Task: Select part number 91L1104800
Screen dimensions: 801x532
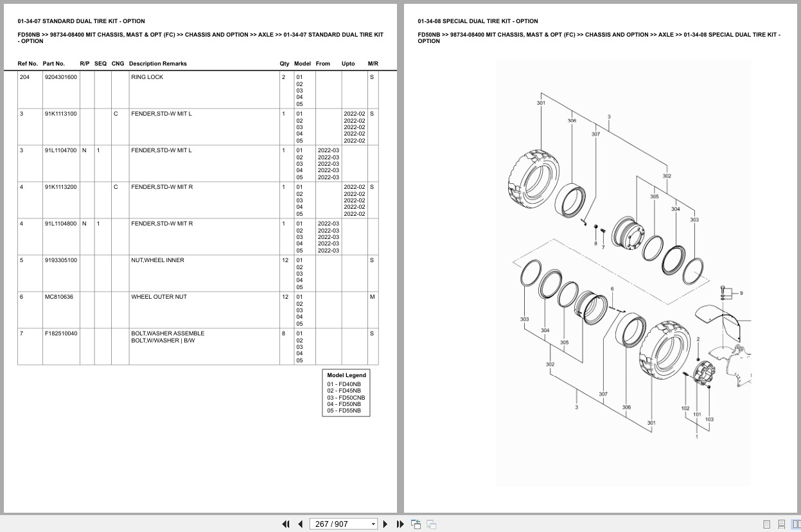Action: pyautogui.click(x=61, y=224)
